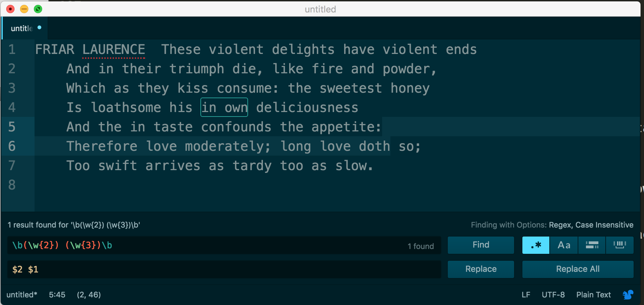Open the UTF-8 encoding selector
644x305 pixels.
click(553, 295)
